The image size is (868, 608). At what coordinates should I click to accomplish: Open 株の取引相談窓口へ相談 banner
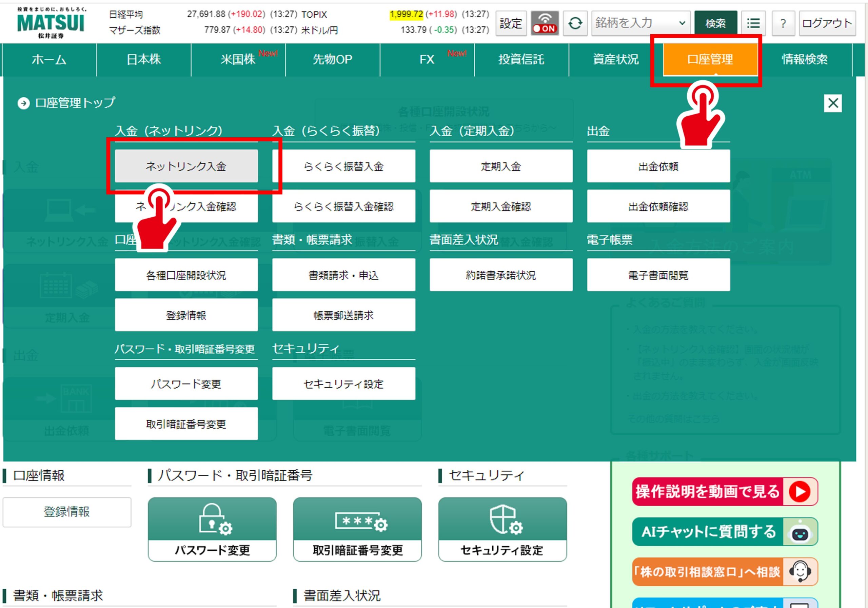tap(725, 572)
